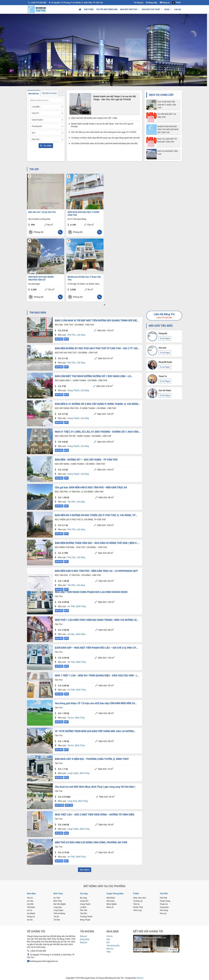Click the Thanh Tự broker avatar
The width and height of the screenshot is (209, 980).
tap(152, 379)
